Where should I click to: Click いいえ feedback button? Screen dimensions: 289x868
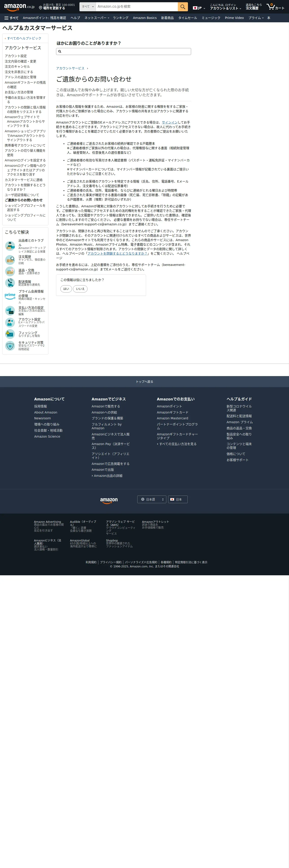[x=80, y=289]
